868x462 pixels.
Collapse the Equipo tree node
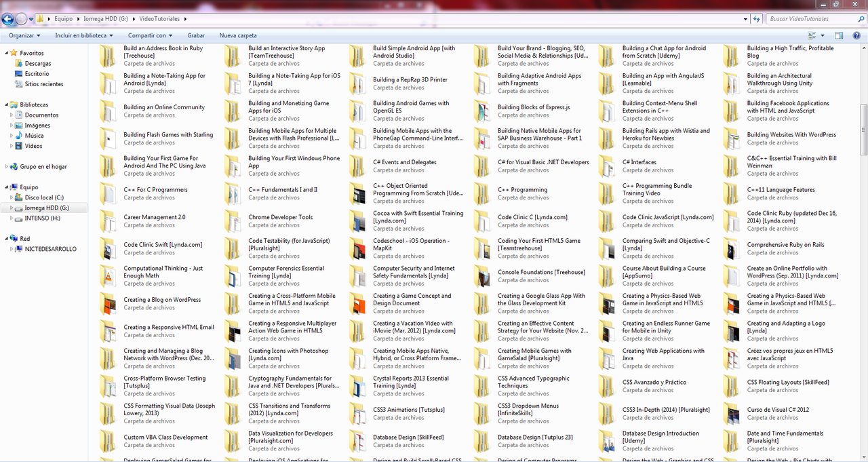pyautogui.click(x=6, y=187)
